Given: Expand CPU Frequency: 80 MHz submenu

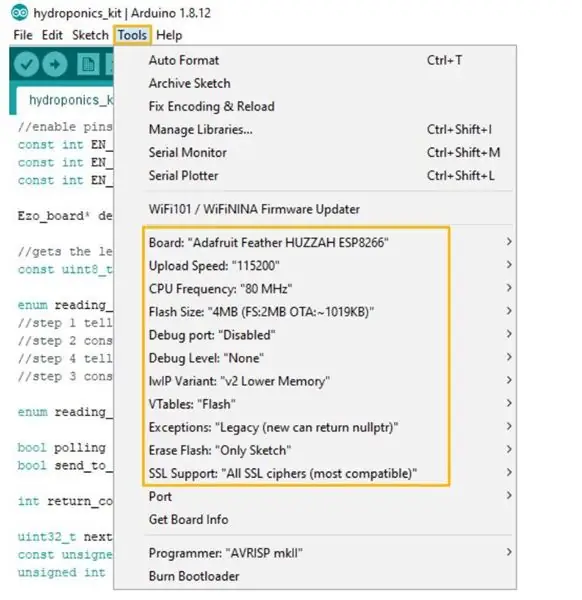Looking at the screenshot, I should click(315, 288).
